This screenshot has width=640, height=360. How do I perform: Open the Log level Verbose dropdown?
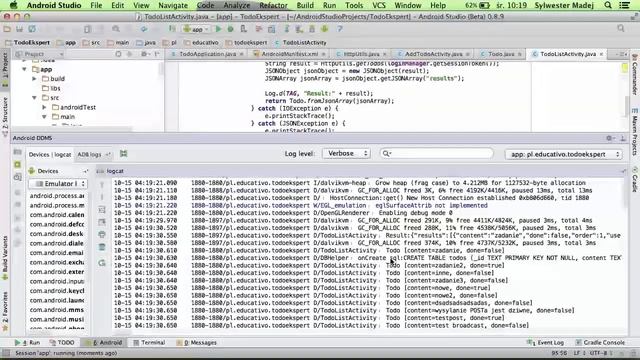click(x=347, y=153)
